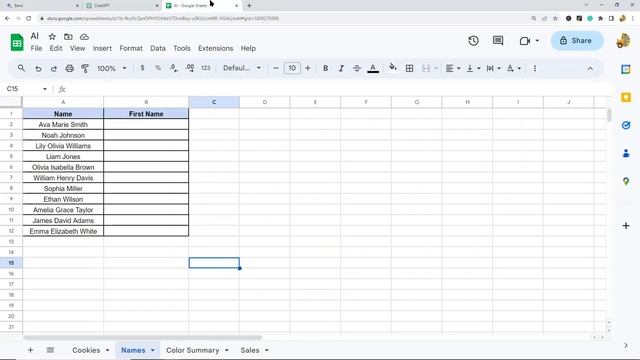Viewport: 640px width, 360px height.
Task: Open Google Keep side panel
Action: pyautogui.click(x=626, y=97)
